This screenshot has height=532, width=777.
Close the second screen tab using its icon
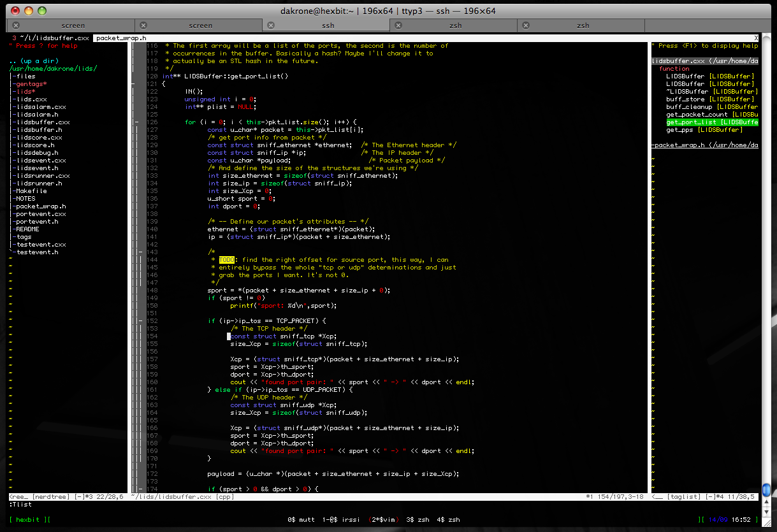pyautogui.click(x=143, y=25)
